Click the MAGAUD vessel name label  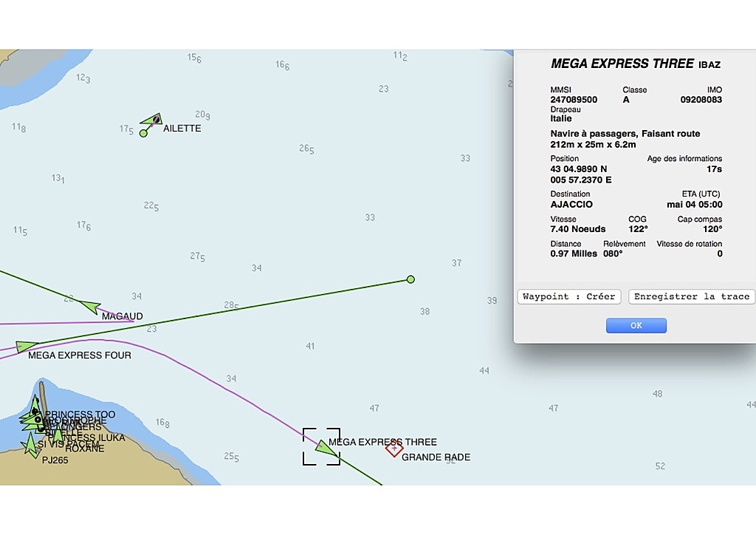coord(123,316)
